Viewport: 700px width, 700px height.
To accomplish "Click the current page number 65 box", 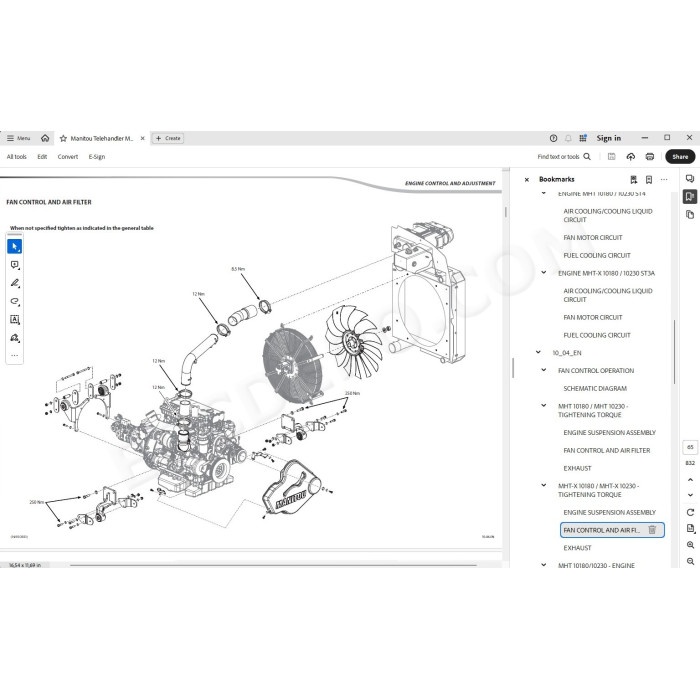I will [x=690, y=447].
